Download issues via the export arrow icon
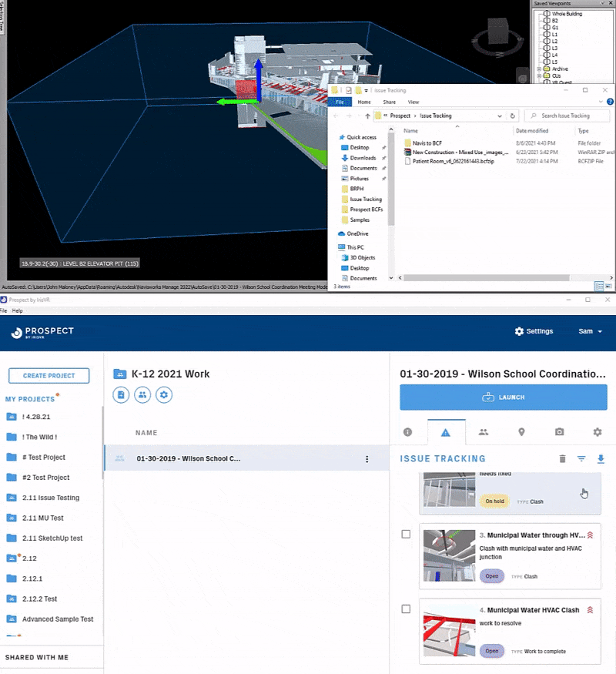The width and height of the screenshot is (616, 674). (x=601, y=458)
